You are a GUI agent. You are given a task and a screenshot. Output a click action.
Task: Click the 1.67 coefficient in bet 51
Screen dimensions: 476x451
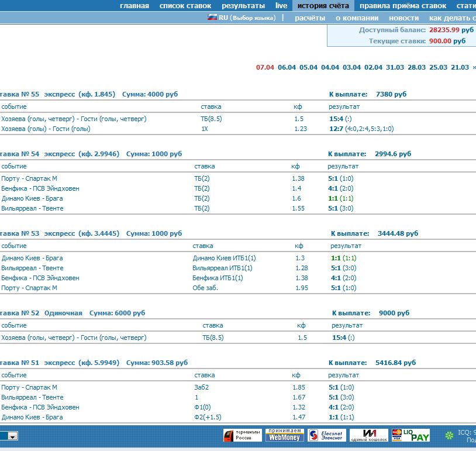point(299,397)
